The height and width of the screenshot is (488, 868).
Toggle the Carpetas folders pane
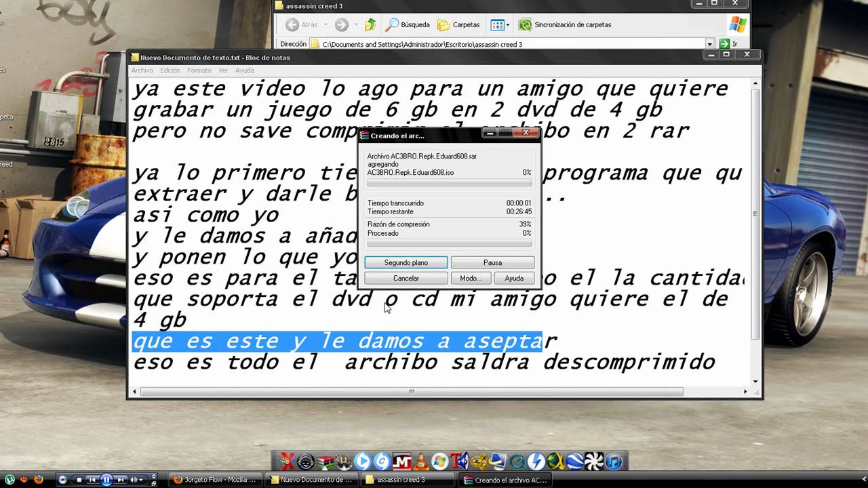pos(458,24)
